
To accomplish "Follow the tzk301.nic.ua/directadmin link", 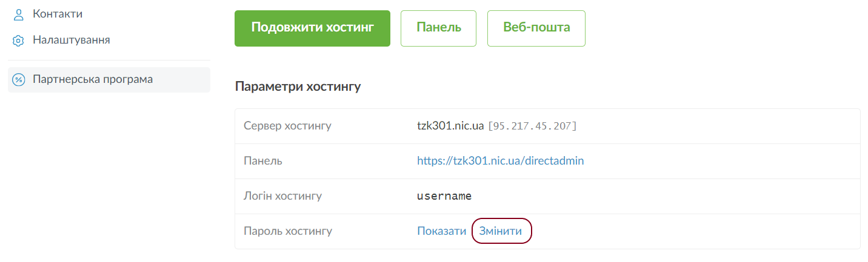I will [x=500, y=161].
